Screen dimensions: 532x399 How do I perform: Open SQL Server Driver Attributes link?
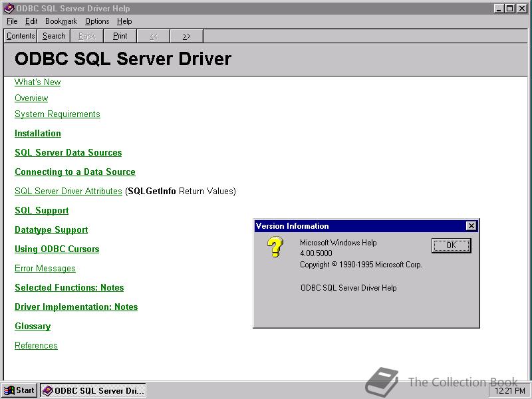pyautogui.click(x=68, y=192)
